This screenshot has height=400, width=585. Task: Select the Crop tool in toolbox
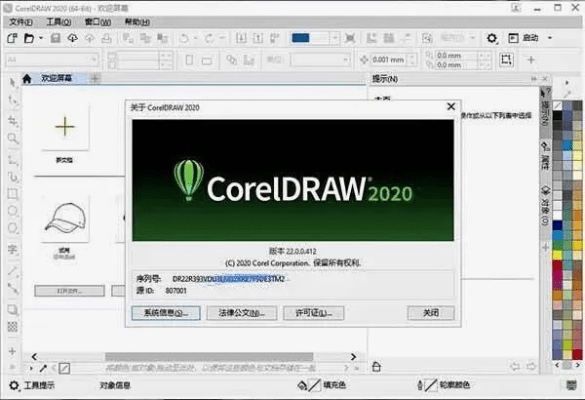[x=13, y=121]
